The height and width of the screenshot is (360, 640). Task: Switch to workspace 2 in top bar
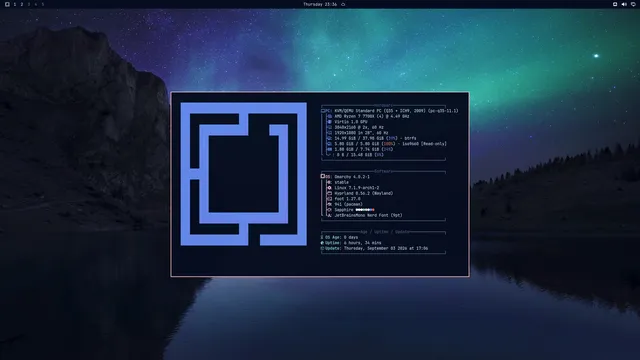click(x=22, y=4)
